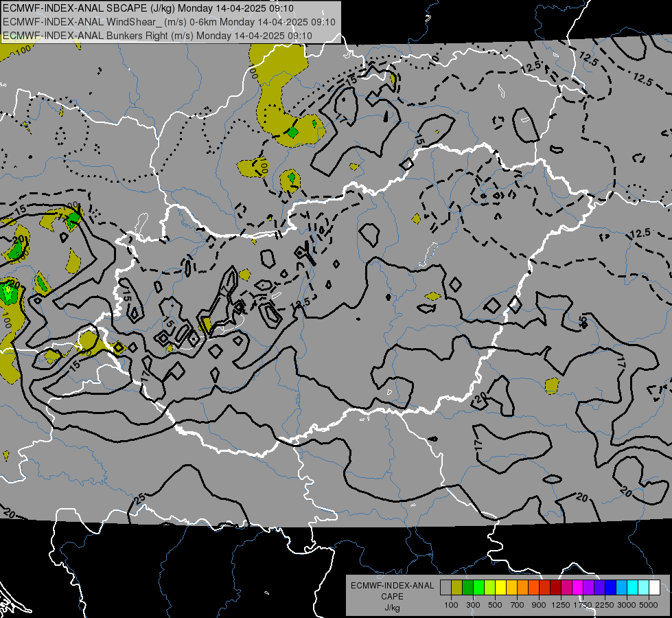Select the olive swatch in the CAPE legend
The height and width of the screenshot is (618, 672).
point(457,588)
